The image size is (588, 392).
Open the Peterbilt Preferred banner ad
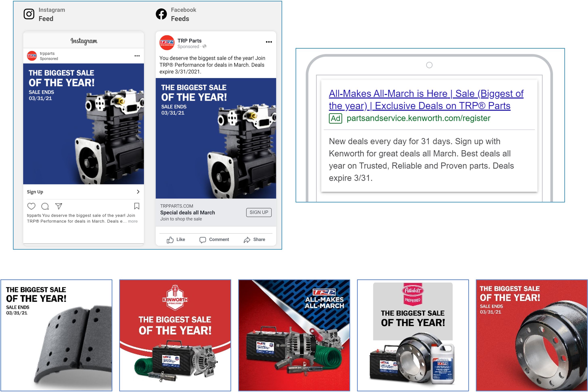[413, 335]
